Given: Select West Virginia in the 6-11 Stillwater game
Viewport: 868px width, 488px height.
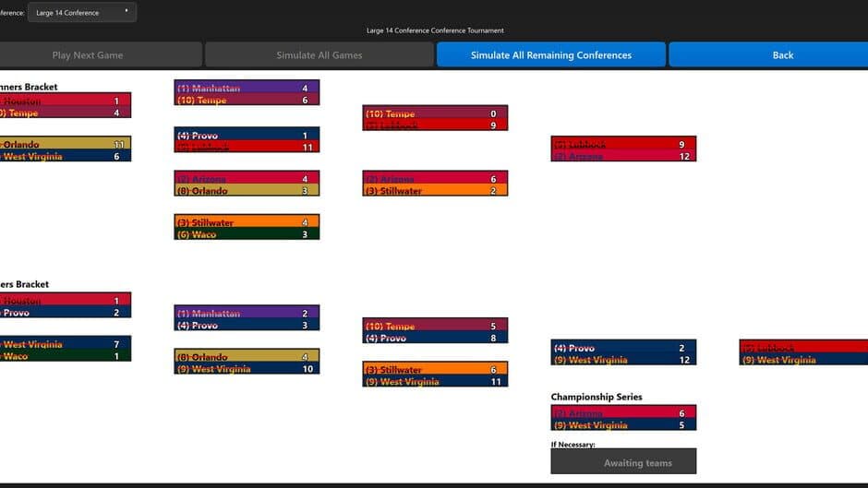Looking at the screenshot, I should click(x=435, y=381).
